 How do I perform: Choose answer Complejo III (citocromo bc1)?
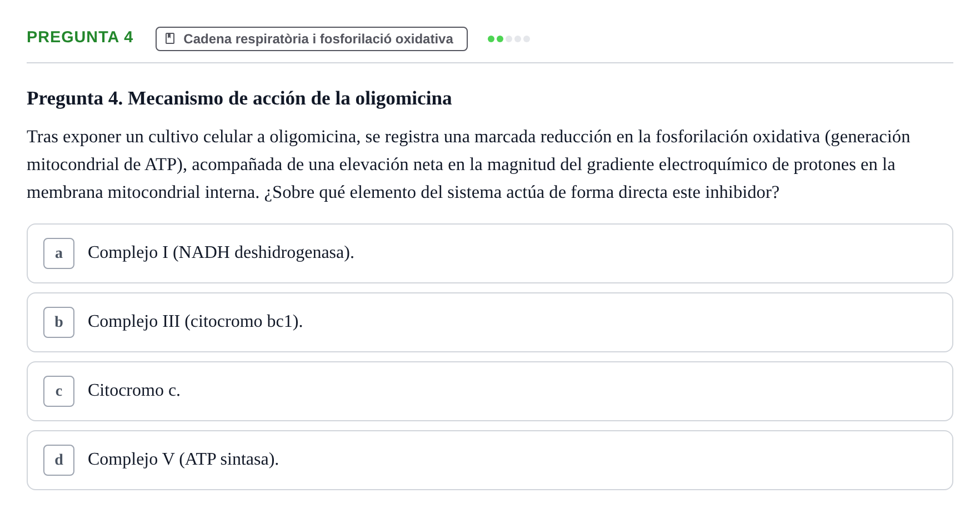click(195, 321)
